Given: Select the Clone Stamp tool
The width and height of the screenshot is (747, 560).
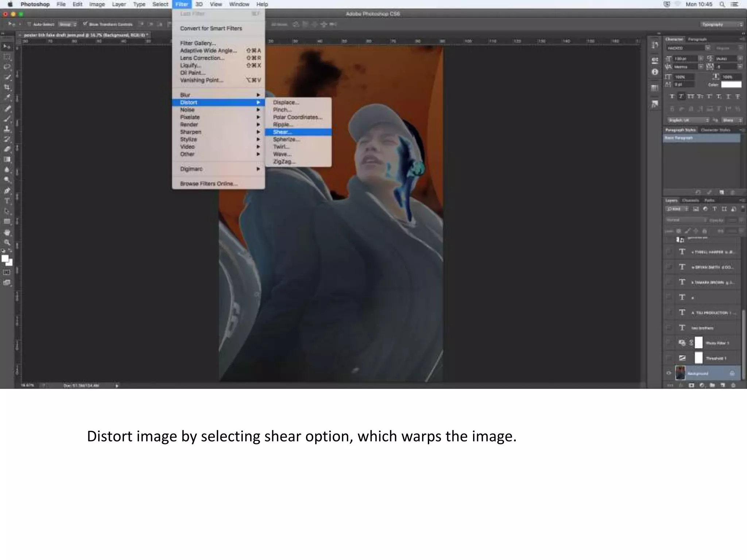Looking at the screenshot, I should [x=7, y=129].
